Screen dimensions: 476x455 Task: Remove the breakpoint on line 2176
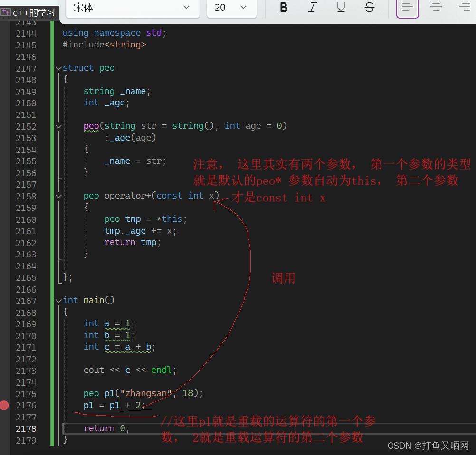tap(4, 405)
